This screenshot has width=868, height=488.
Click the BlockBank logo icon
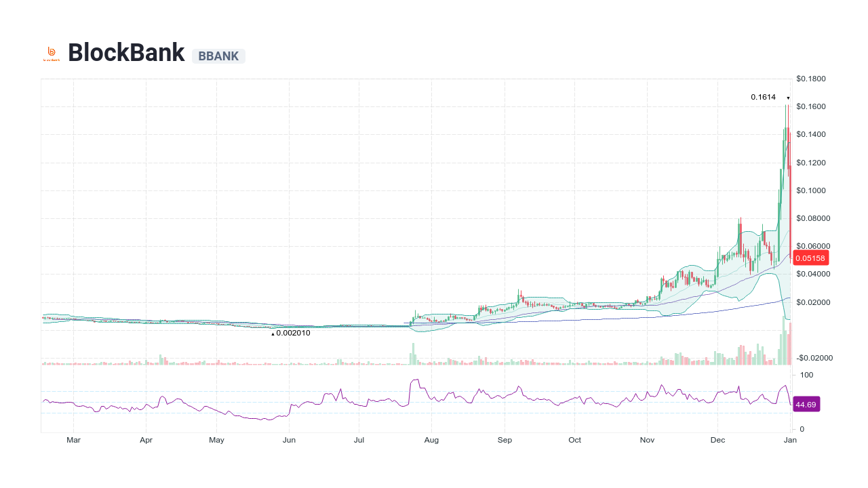(52, 54)
